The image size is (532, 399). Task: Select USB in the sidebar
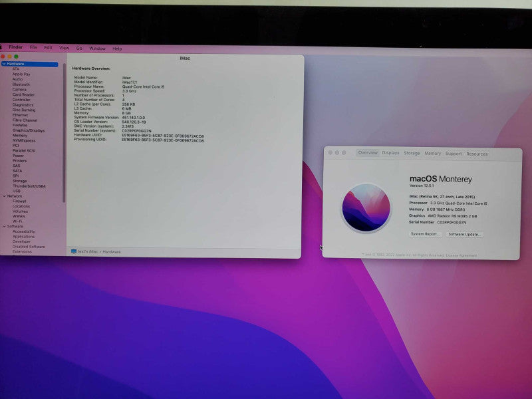17,191
